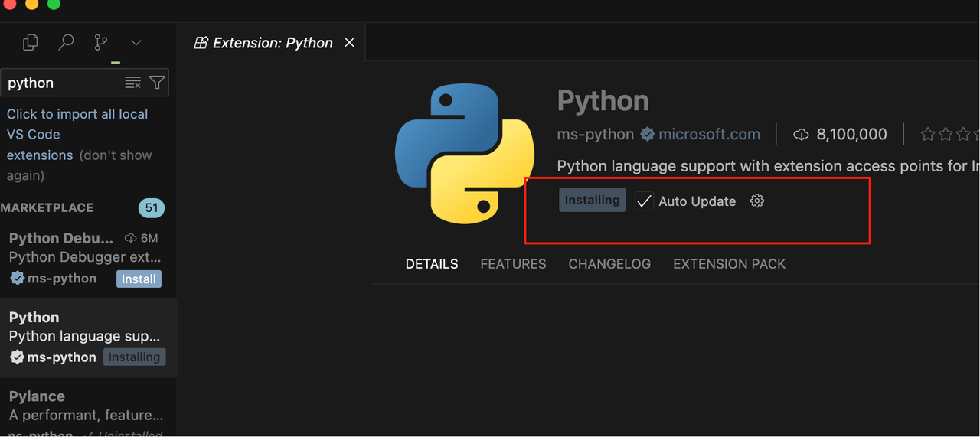
Task: Install the Python Debugger extension
Action: point(139,279)
